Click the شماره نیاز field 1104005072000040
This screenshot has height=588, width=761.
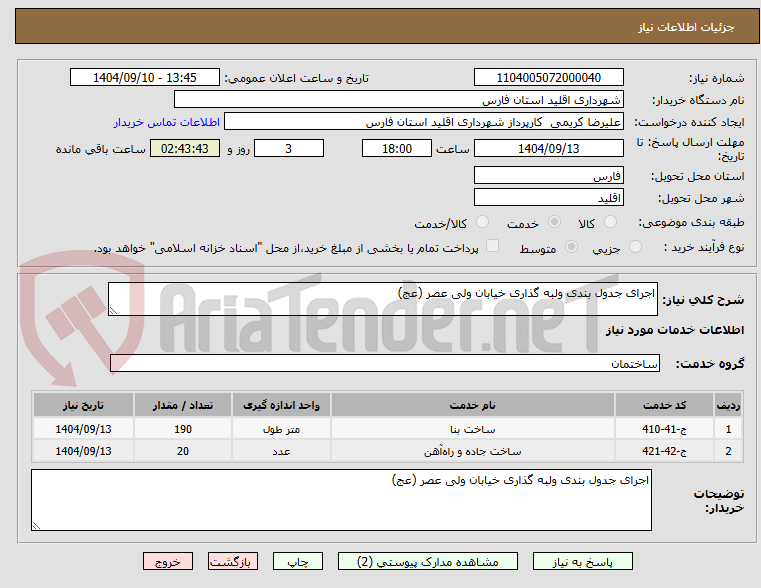(x=548, y=77)
